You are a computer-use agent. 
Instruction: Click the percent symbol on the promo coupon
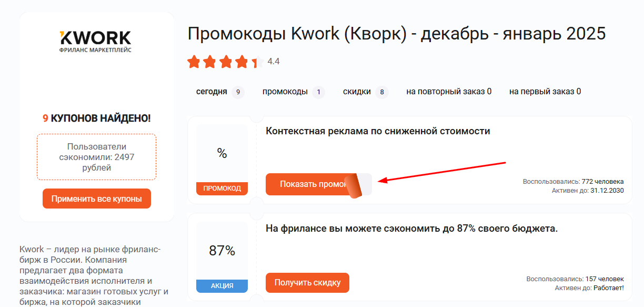point(222,153)
